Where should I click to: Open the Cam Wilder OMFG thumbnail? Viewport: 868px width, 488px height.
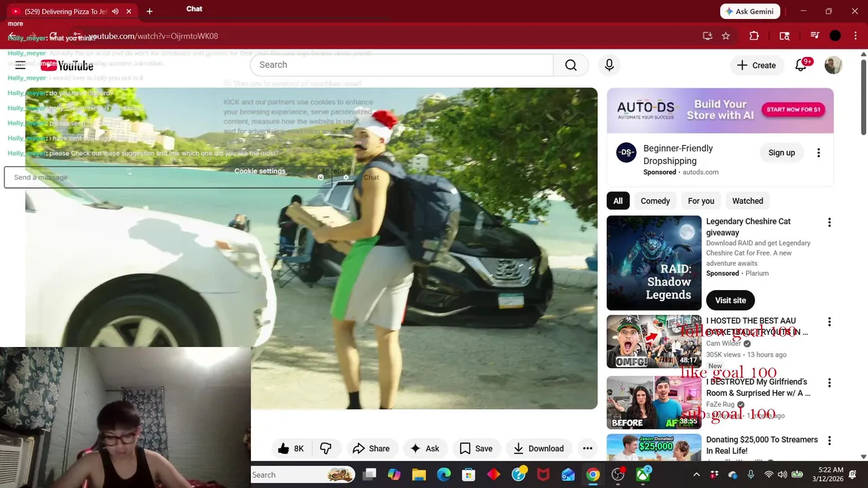pos(654,342)
